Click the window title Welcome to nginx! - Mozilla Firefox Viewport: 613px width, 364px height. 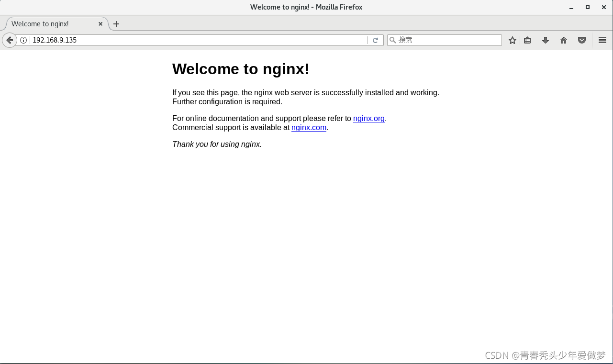(x=306, y=7)
